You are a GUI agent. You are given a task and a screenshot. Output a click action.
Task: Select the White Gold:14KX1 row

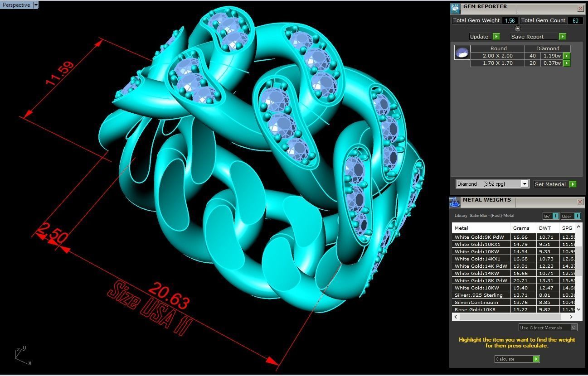coord(514,259)
